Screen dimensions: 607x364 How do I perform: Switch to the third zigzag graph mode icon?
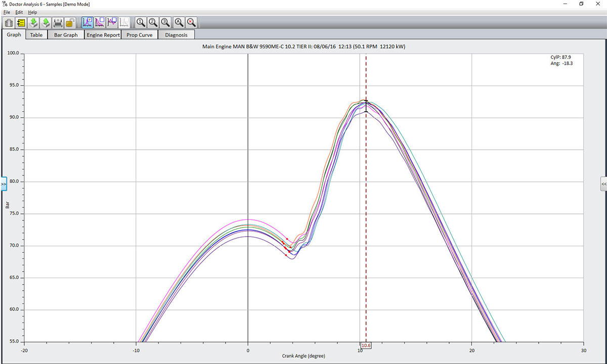click(112, 22)
